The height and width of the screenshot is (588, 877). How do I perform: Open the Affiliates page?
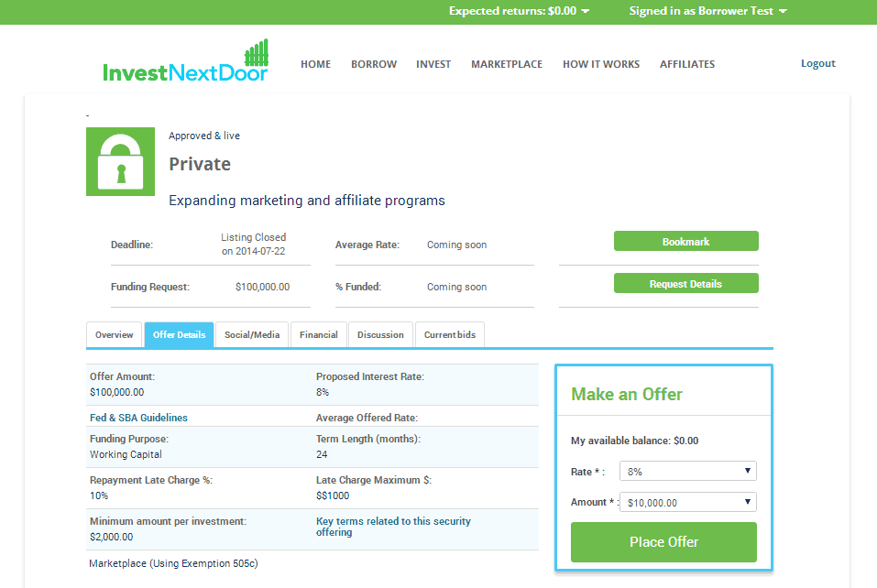[687, 64]
